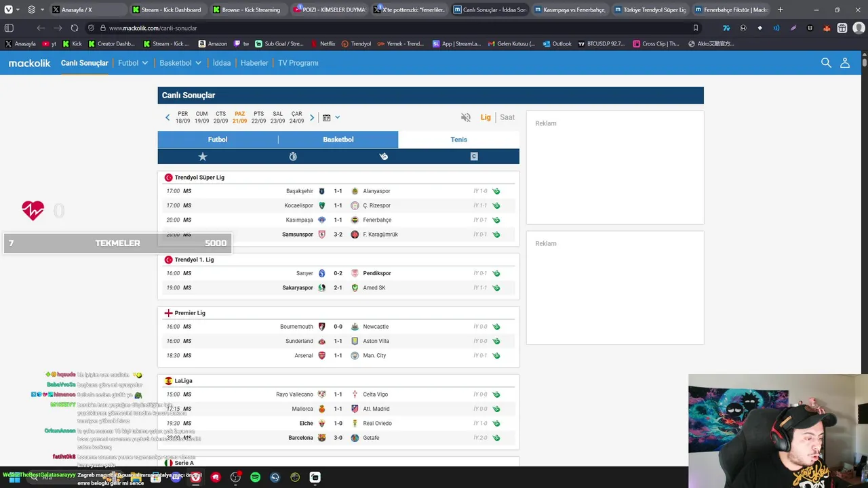Select the stopwatch live matches filter
This screenshot has height=488, width=868.
[293, 157]
